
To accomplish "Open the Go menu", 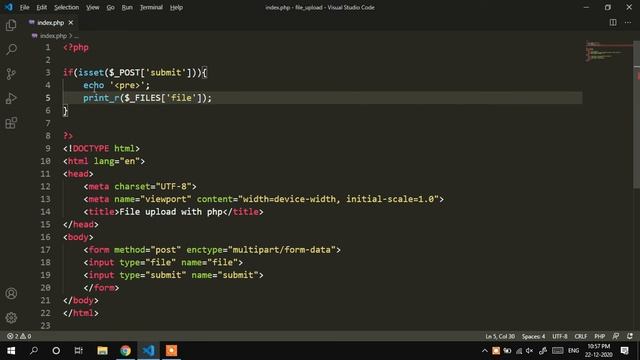I will pyautogui.click(x=111, y=7).
